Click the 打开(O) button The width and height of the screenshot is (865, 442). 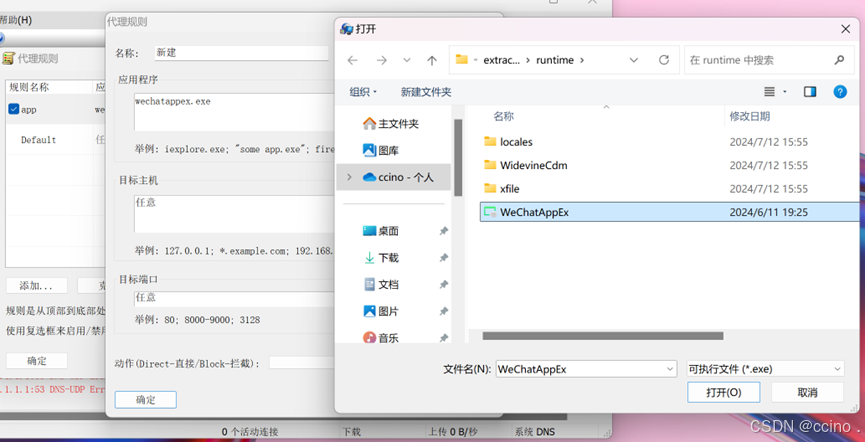click(x=723, y=392)
